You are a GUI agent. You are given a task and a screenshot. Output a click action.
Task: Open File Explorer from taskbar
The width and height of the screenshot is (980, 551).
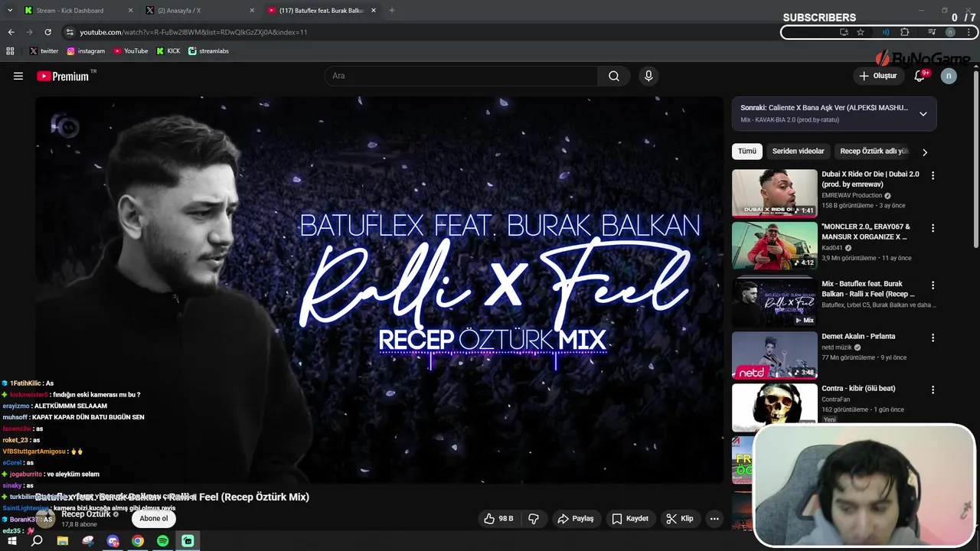click(x=63, y=541)
